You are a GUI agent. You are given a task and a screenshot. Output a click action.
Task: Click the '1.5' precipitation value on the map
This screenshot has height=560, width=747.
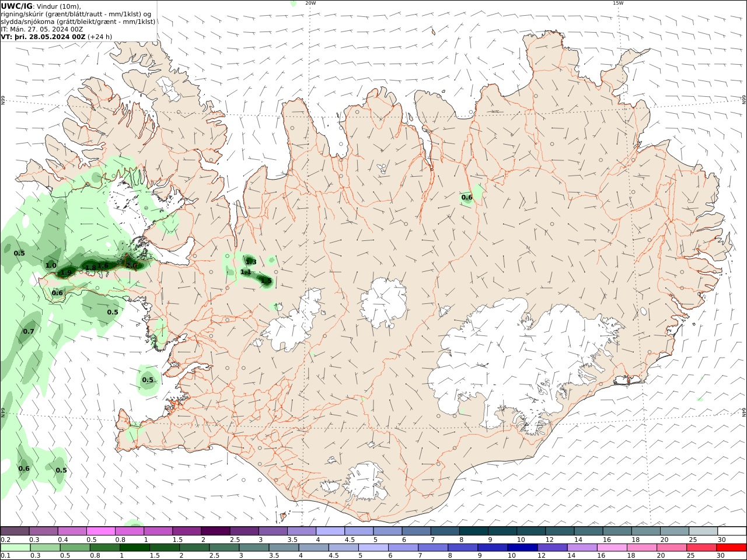click(266, 281)
